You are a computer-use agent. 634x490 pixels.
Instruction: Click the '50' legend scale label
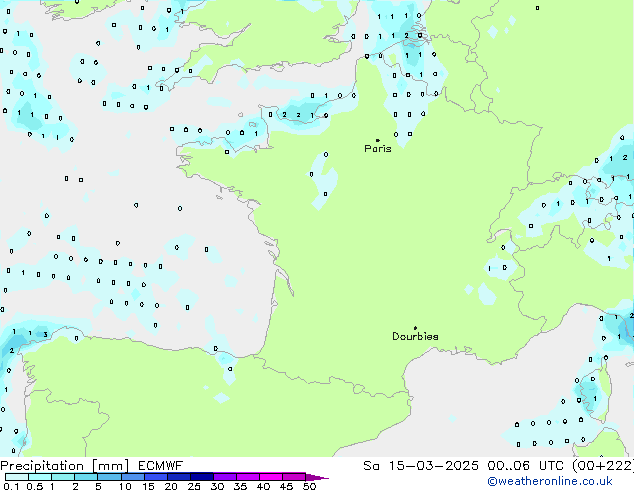[x=310, y=486]
